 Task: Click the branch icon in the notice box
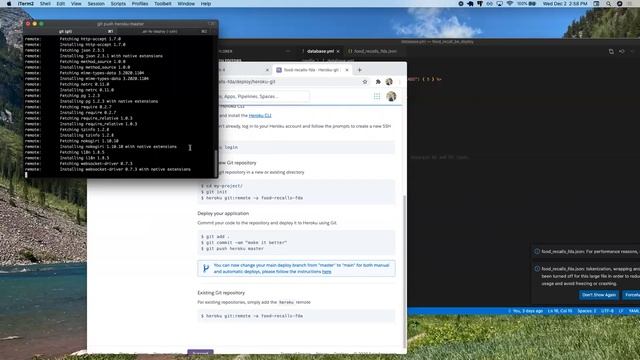point(206,268)
